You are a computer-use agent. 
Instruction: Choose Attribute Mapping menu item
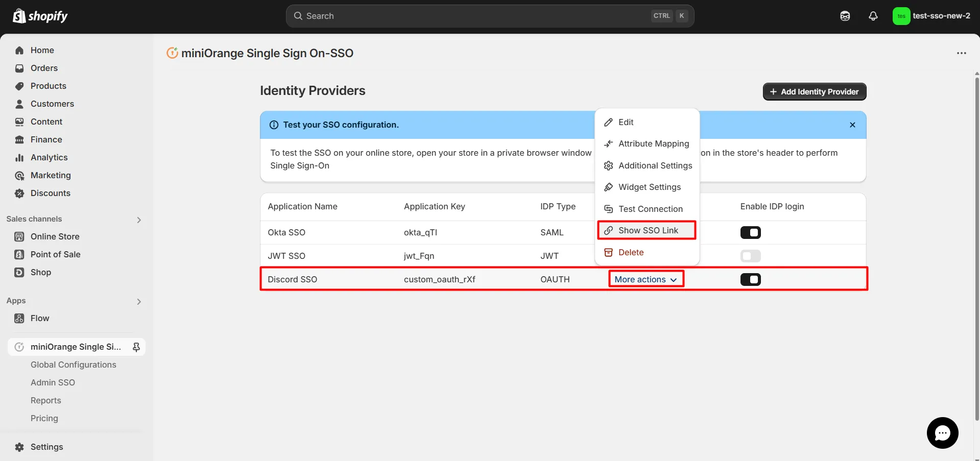click(647, 144)
